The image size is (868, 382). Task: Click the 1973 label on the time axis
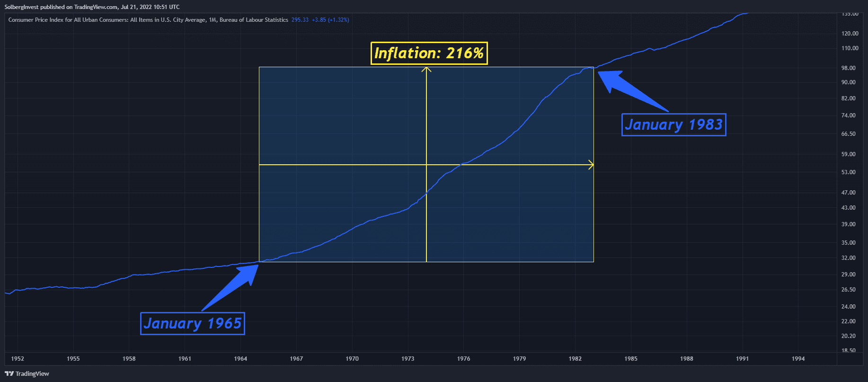(x=408, y=359)
